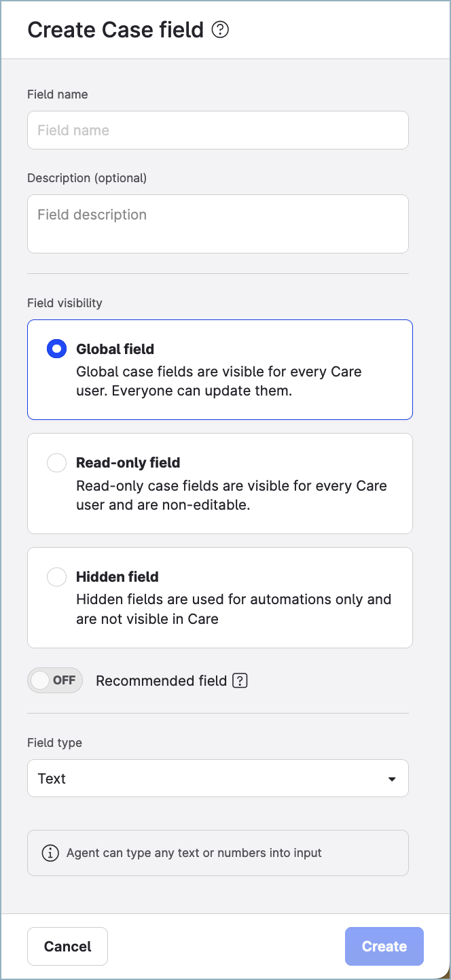The image size is (451, 980).
Task: Click the Field visibility section label
Action: tap(65, 303)
